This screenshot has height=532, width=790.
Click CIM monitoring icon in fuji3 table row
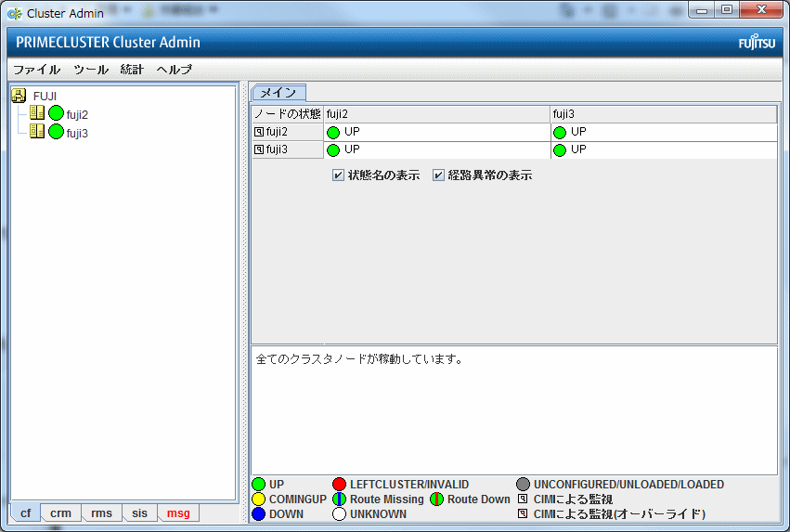(x=259, y=149)
